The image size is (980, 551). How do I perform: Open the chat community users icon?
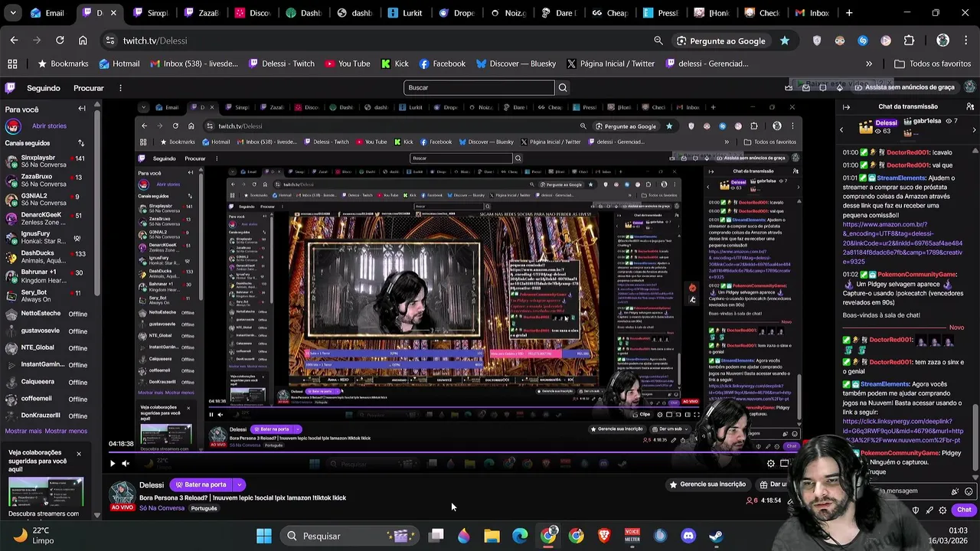click(969, 107)
